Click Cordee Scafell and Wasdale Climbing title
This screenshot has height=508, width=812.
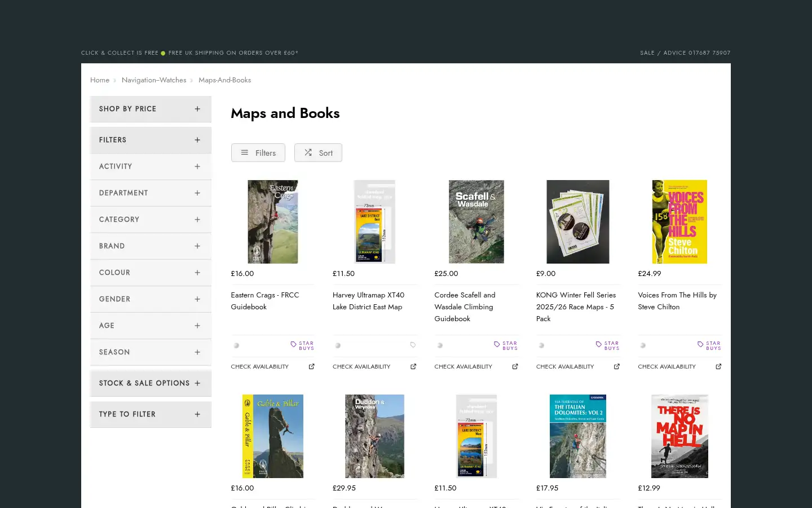coord(465,307)
